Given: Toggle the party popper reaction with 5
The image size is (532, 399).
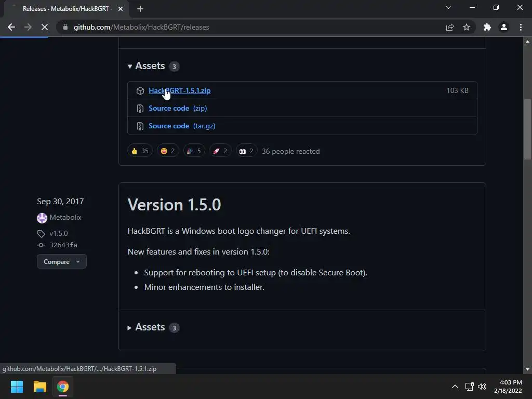Looking at the screenshot, I should [x=194, y=151].
